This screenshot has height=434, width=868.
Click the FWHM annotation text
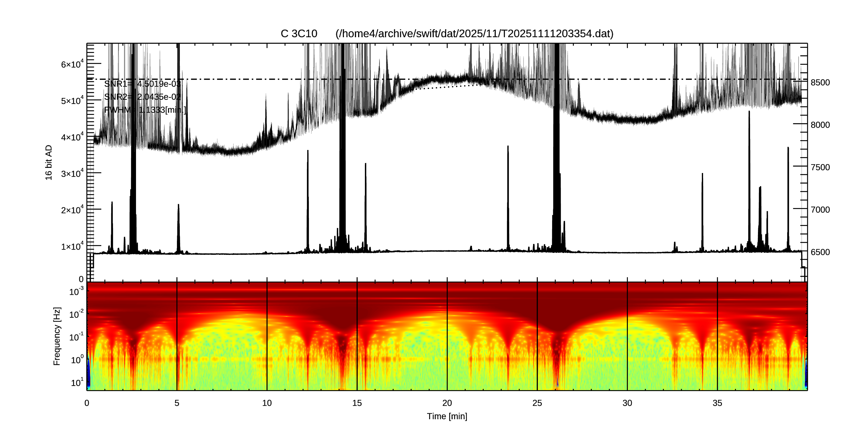coord(145,110)
